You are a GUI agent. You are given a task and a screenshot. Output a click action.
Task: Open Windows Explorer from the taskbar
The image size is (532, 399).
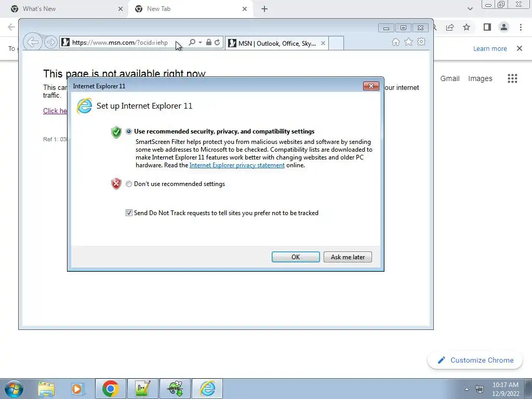[46, 389]
